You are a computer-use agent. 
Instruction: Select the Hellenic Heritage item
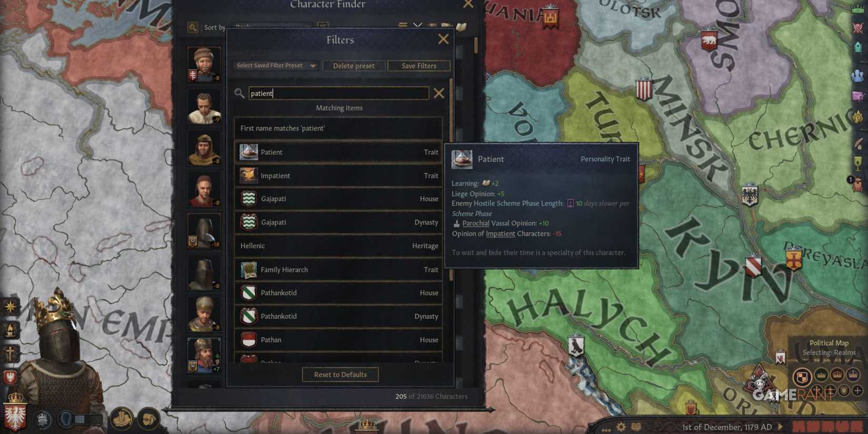pos(338,246)
